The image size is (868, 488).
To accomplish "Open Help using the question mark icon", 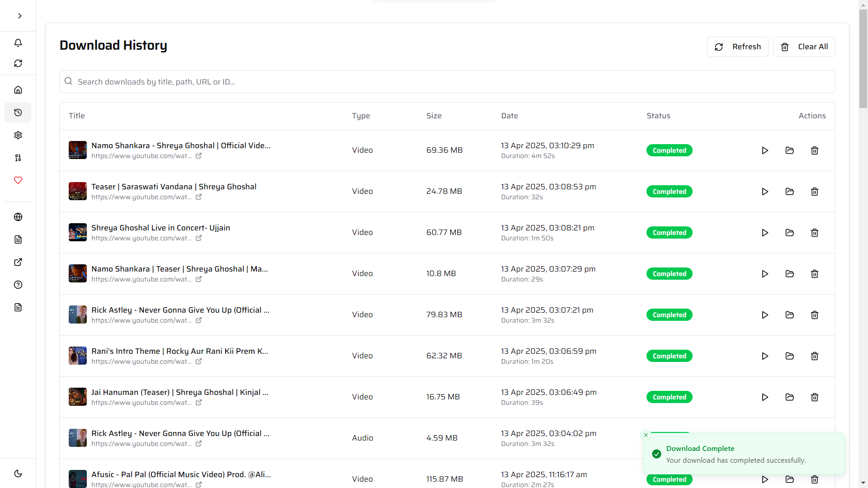I will tap(18, 285).
